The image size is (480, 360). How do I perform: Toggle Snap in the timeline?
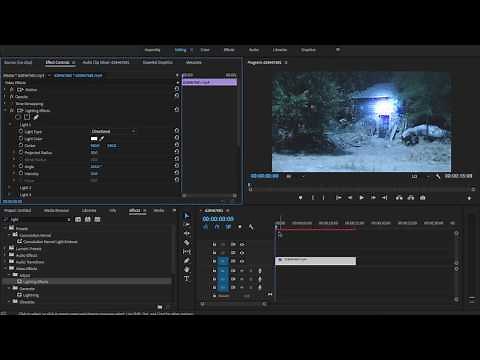point(217,227)
